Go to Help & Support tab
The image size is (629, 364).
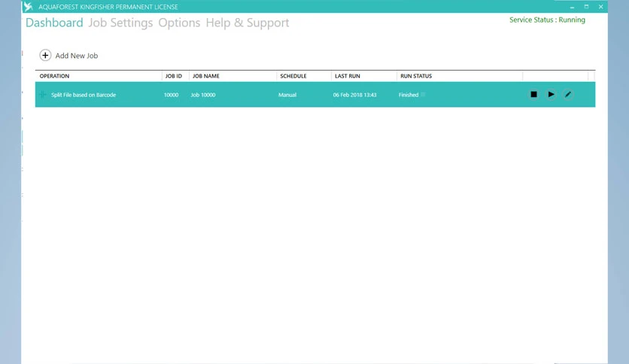pyautogui.click(x=247, y=23)
